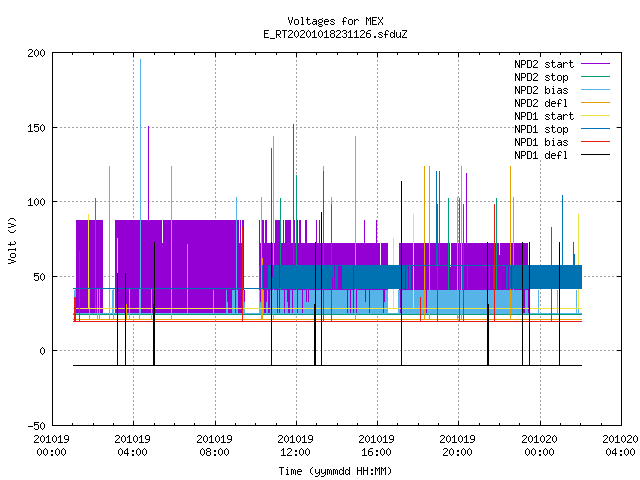
Task: Click the black NPD1 defl legend line
Action: click(x=595, y=155)
